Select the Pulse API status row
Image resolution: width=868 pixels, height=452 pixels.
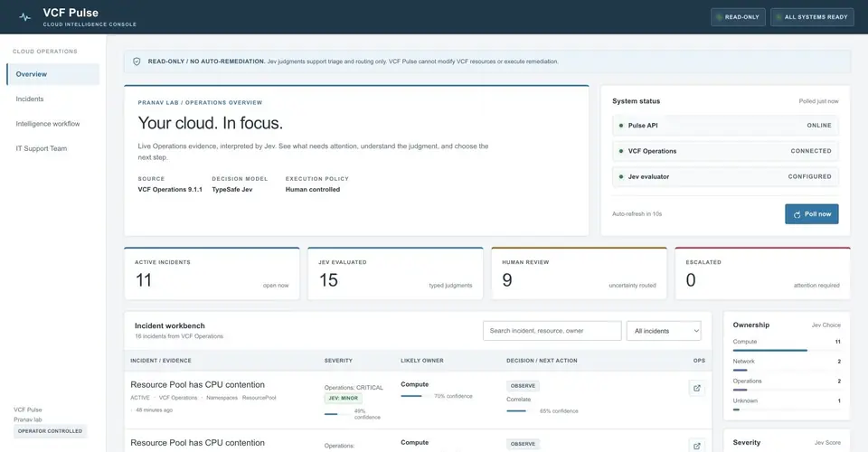tap(725, 126)
